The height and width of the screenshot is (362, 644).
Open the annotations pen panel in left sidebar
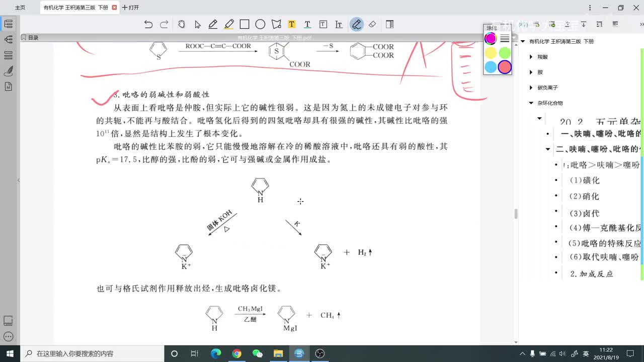pyautogui.click(x=8, y=71)
